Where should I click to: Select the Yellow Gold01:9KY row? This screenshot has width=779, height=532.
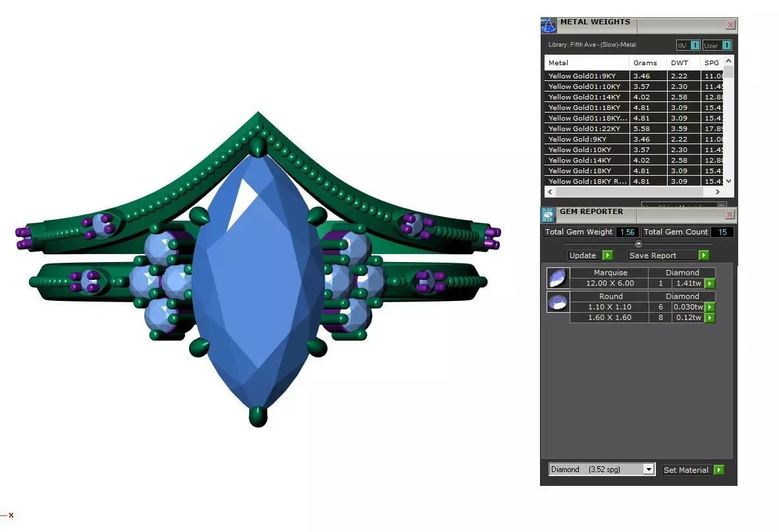(x=634, y=76)
